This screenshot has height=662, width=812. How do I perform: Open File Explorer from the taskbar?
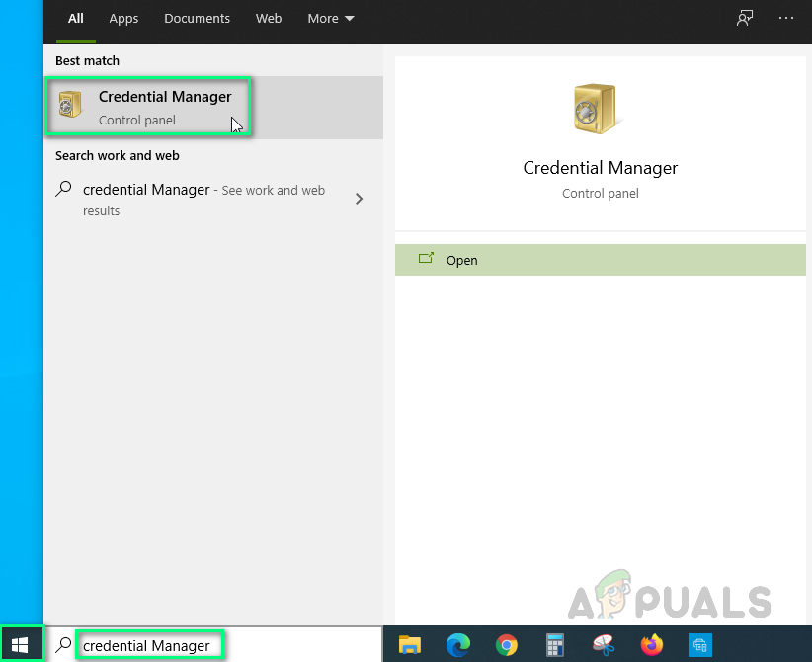click(410, 645)
